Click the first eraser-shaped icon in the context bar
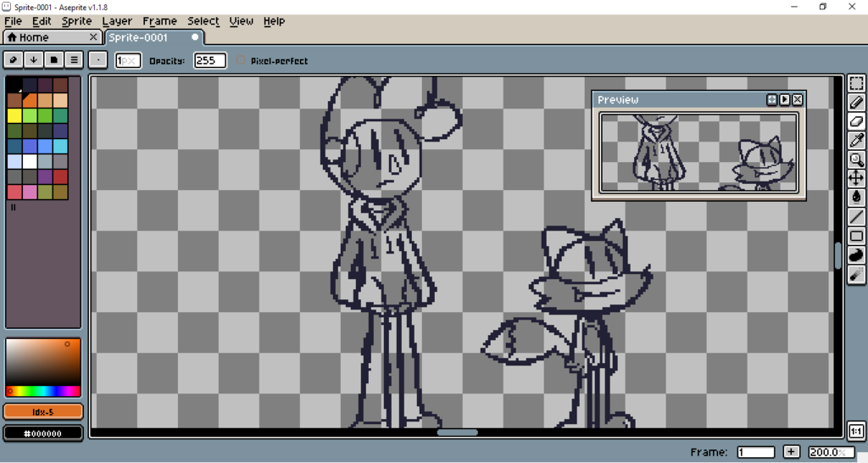Image resolution: width=868 pixels, height=463 pixels. pos(14,60)
